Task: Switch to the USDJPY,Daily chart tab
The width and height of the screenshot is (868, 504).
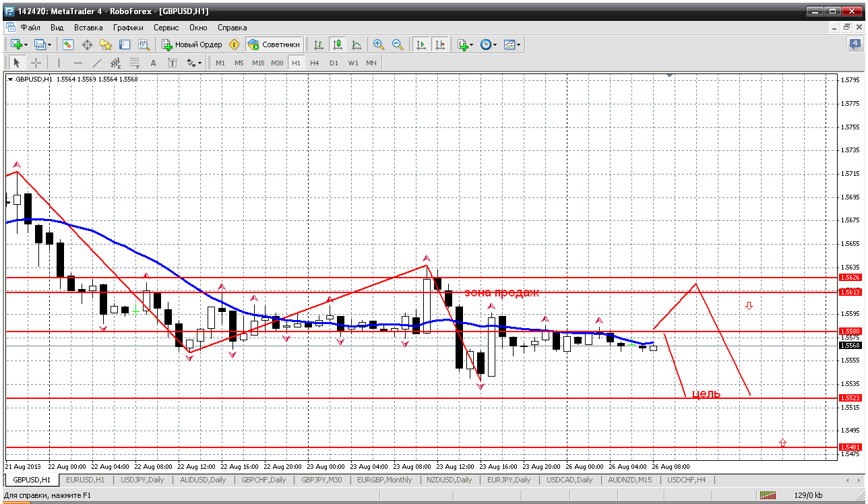Action: (142, 480)
